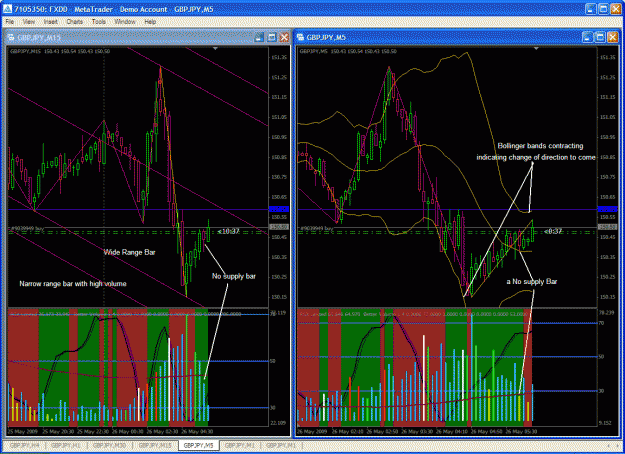625x454 pixels.
Task: Click blue horizontal line price tag on M15 axis
Action: pyautogui.click(x=279, y=209)
